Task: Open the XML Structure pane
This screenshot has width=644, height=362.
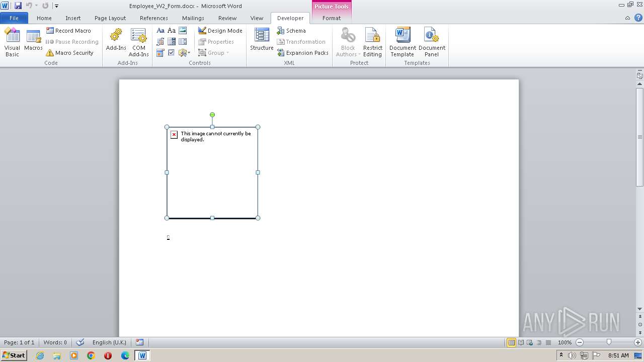Action: pos(262,40)
